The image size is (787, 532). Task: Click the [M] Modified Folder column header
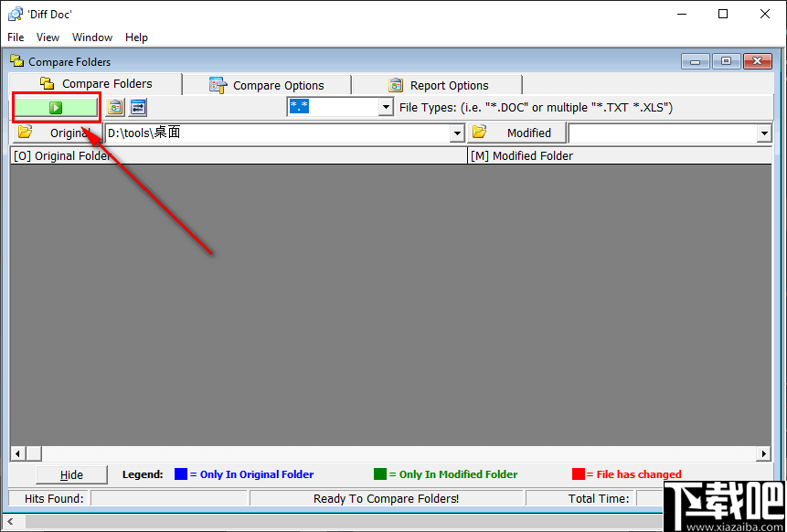620,156
